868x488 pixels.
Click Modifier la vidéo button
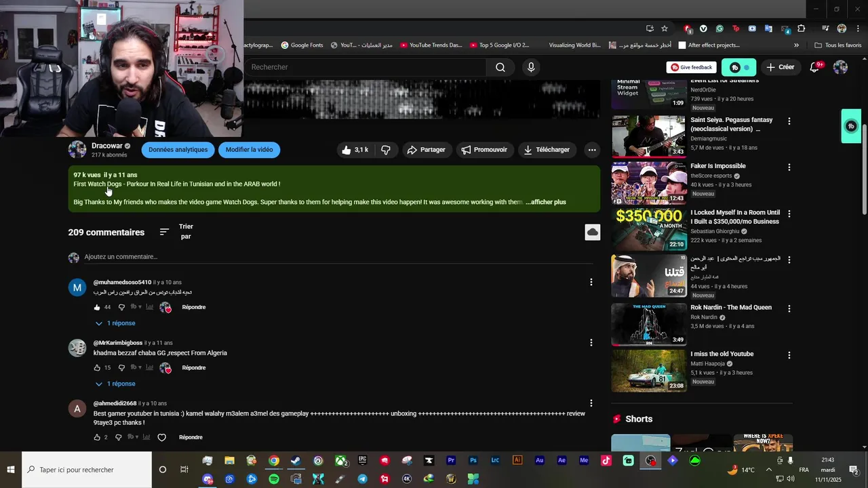pyautogui.click(x=250, y=150)
